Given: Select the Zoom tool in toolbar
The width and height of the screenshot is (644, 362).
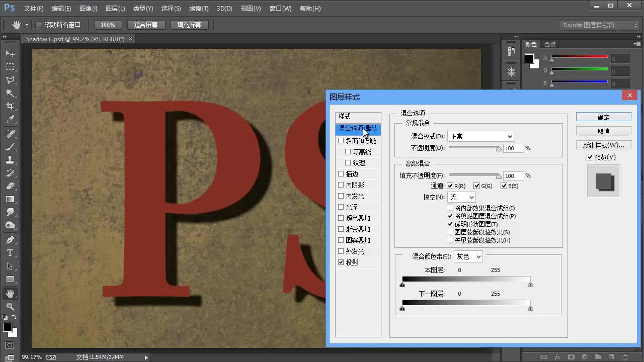Looking at the screenshot, I should coord(10,306).
